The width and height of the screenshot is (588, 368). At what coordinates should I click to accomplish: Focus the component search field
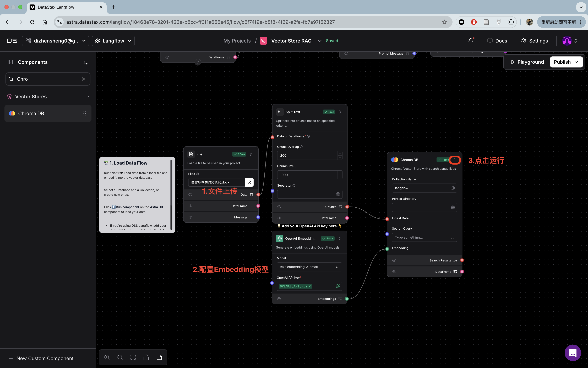[48, 79]
